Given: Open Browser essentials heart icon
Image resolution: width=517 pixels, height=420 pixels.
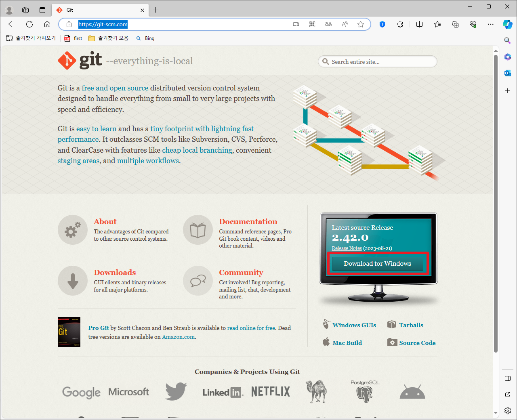Looking at the screenshot, I should pyautogui.click(x=473, y=24).
